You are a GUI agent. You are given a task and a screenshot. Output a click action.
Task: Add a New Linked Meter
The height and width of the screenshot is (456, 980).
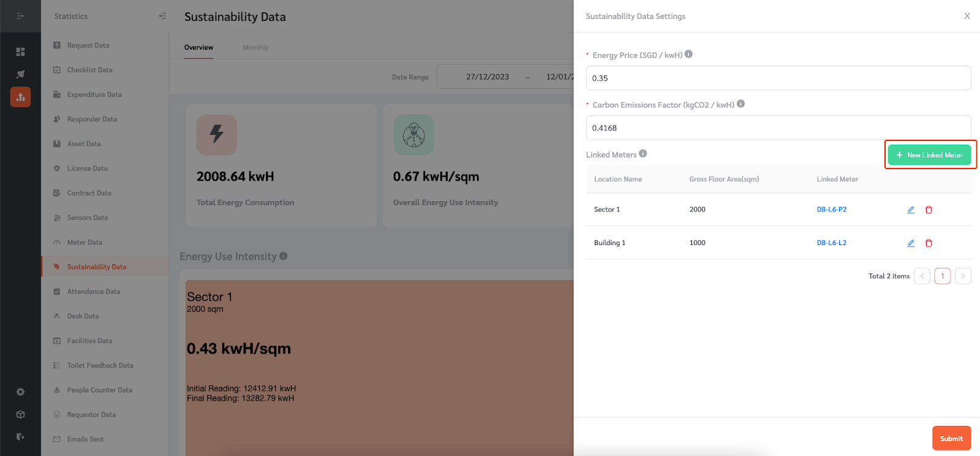pos(929,155)
